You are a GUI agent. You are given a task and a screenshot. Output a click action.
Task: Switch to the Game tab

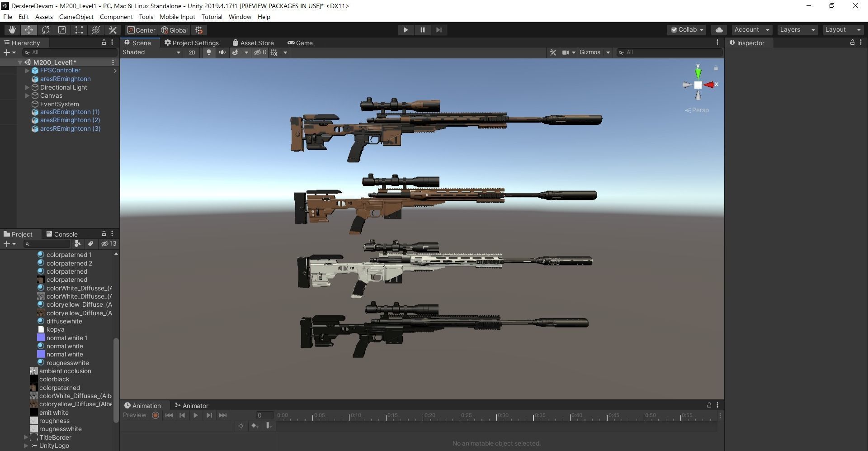300,43
